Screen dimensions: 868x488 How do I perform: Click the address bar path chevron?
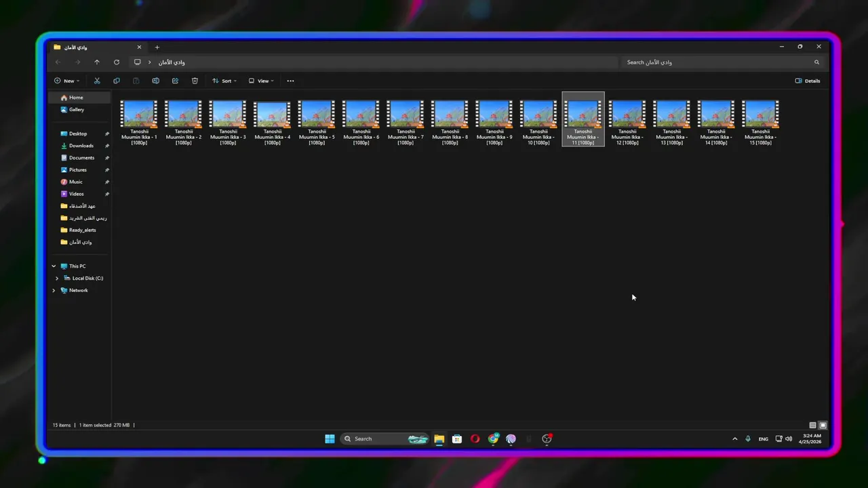pos(150,62)
